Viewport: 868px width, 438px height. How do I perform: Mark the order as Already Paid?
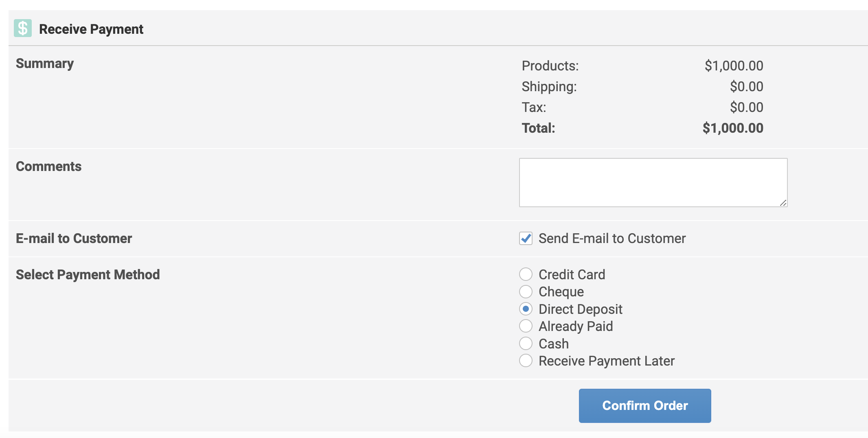tap(526, 326)
